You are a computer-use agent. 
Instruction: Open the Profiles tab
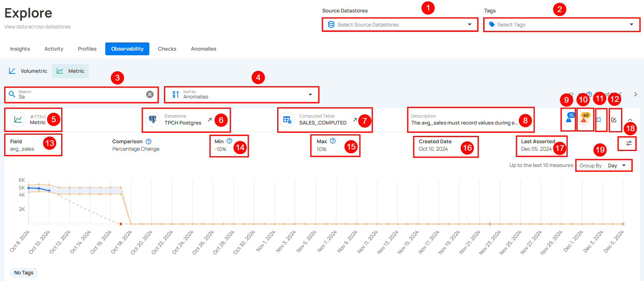pos(87,49)
